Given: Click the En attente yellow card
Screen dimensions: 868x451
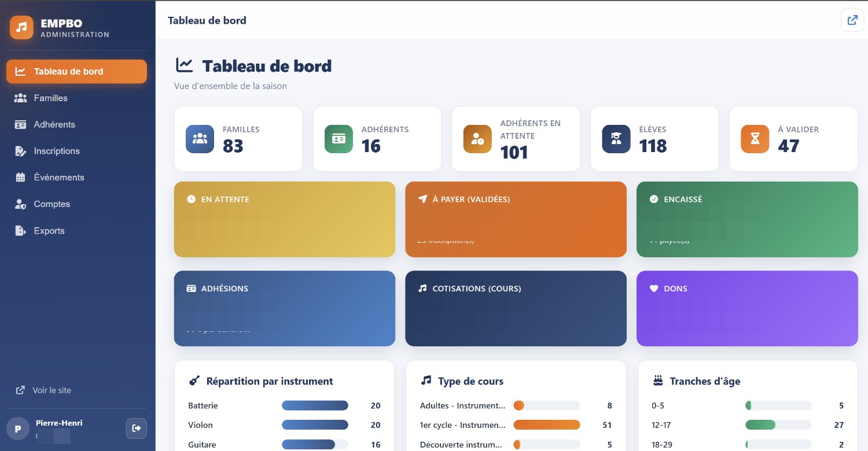Looking at the screenshot, I should tap(285, 219).
